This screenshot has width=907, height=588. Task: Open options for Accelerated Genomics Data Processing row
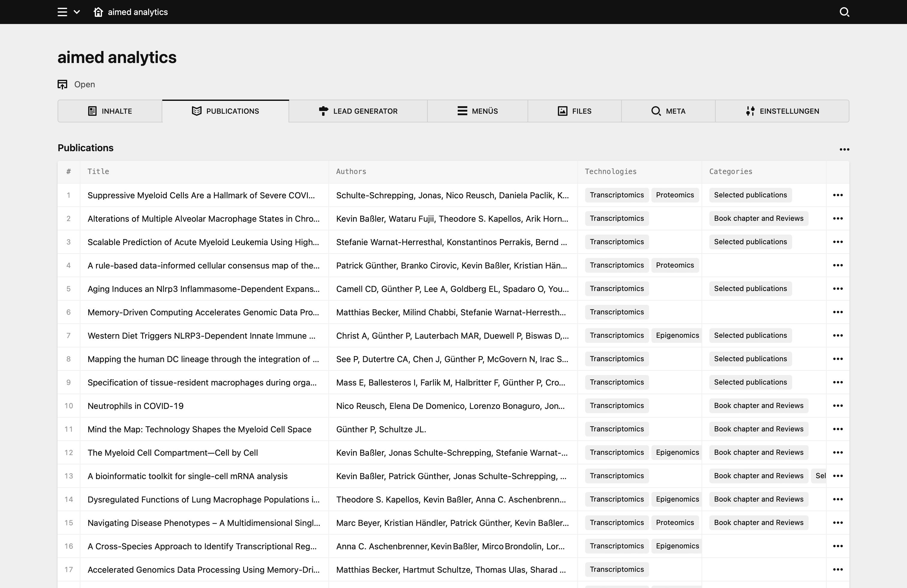point(838,569)
